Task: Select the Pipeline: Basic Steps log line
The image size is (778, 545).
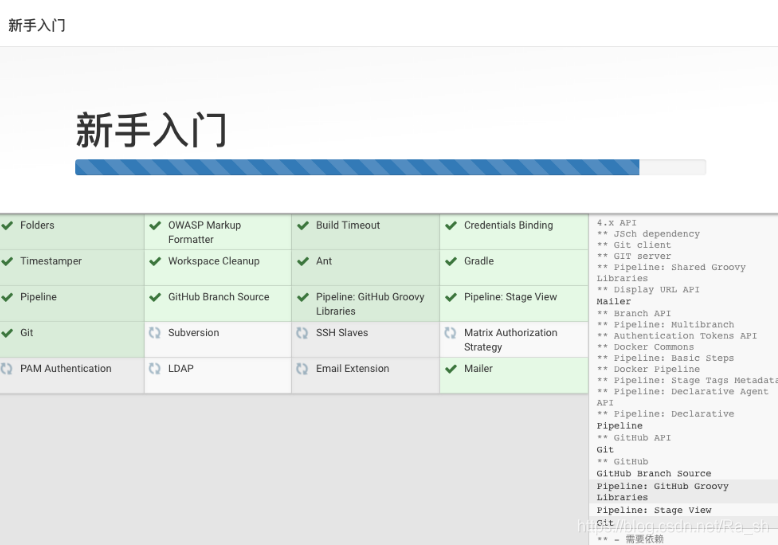Action: [665, 358]
